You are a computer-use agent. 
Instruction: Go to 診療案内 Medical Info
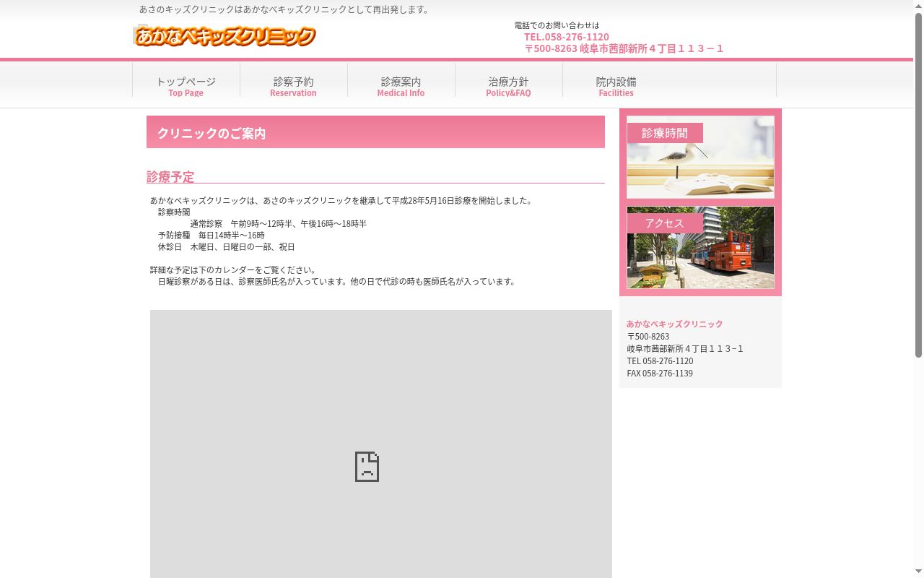[401, 86]
